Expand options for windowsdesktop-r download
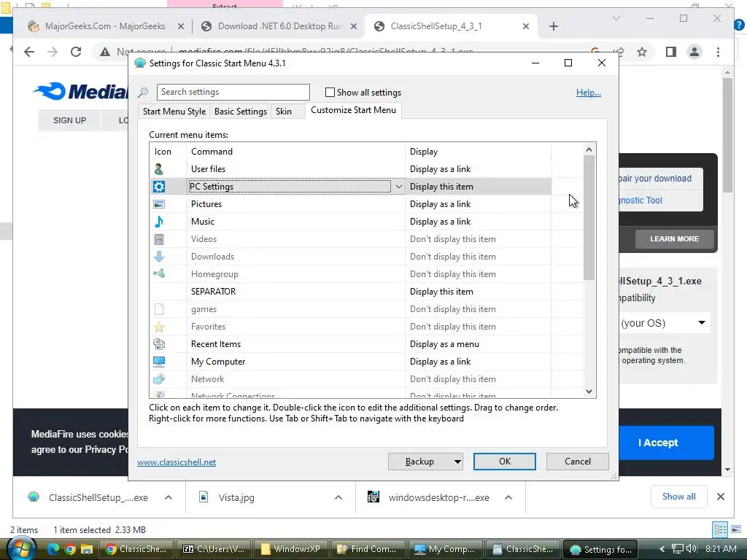This screenshot has height=560, width=747. [508, 497]
